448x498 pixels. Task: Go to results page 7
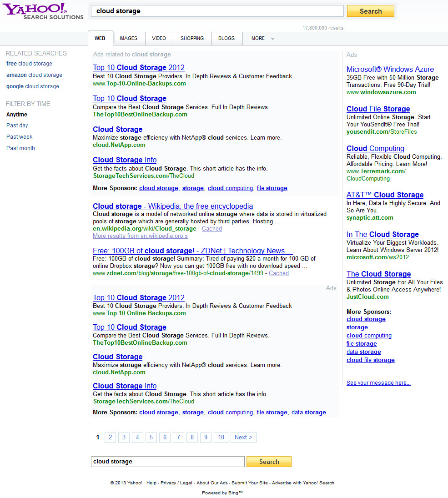point(179,438)
